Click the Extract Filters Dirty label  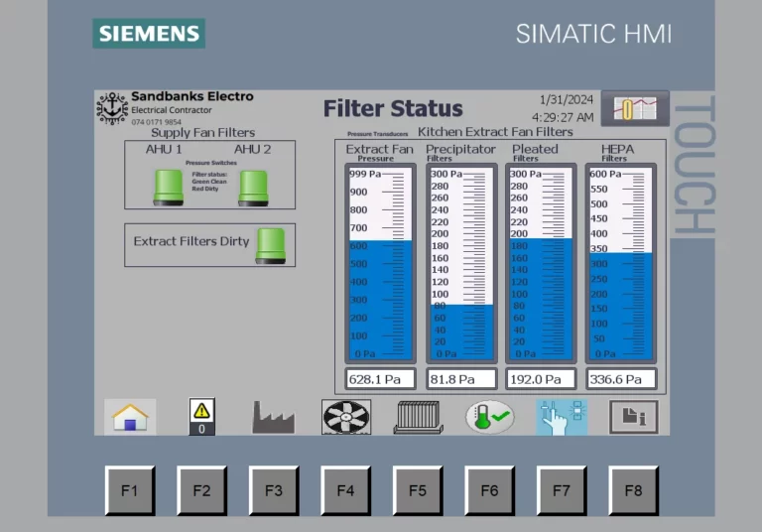point(190,241)
